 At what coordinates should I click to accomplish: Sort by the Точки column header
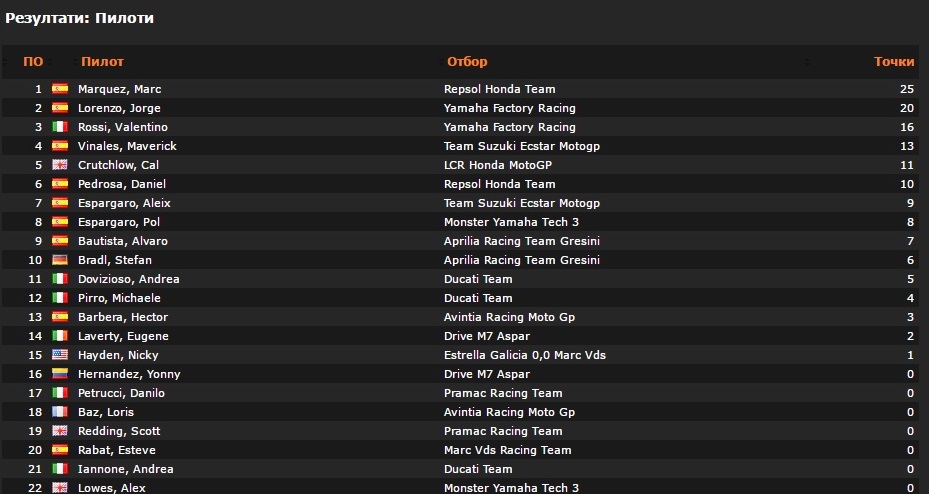pyautogui.click(x=893, y=61)
